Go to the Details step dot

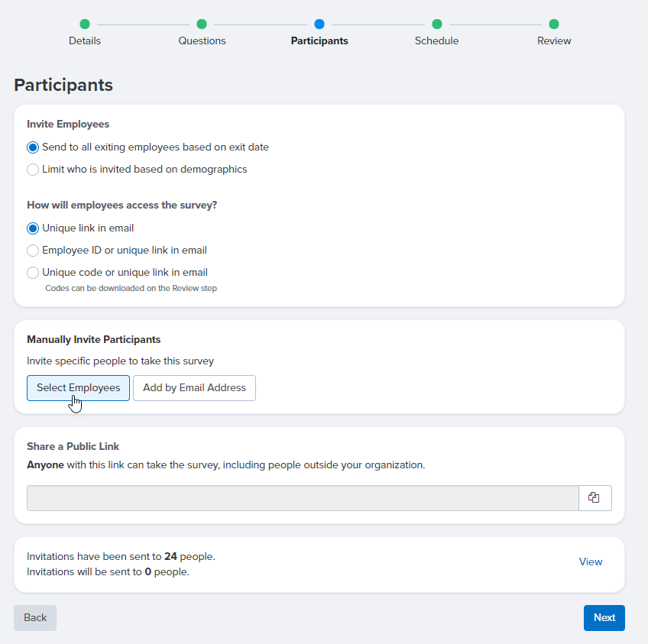coord(85,24)
